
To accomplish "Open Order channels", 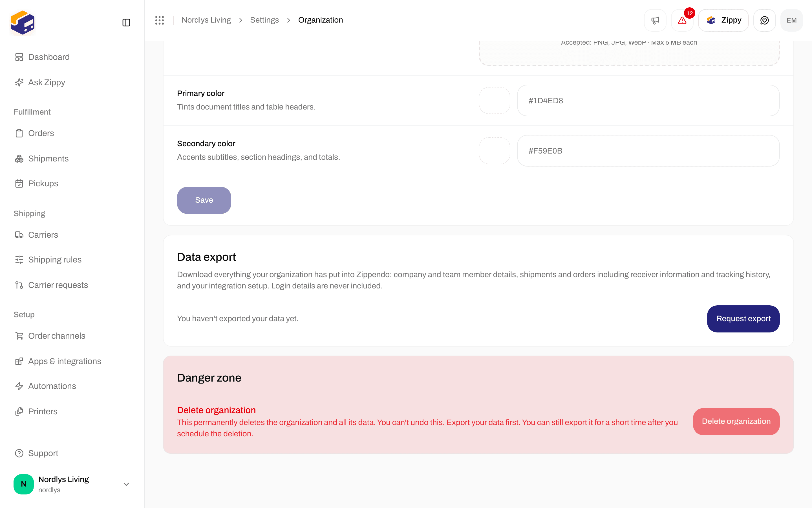I will pos(50,336).
